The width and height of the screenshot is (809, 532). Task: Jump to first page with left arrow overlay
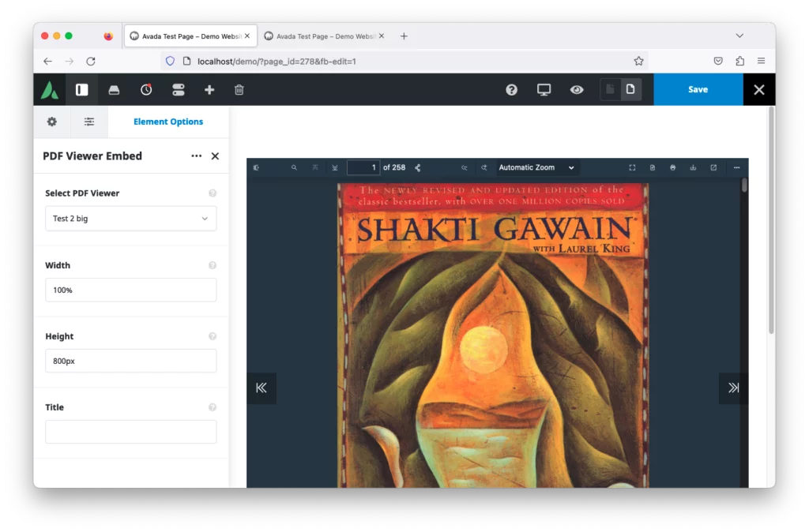[x=261, y=388]
